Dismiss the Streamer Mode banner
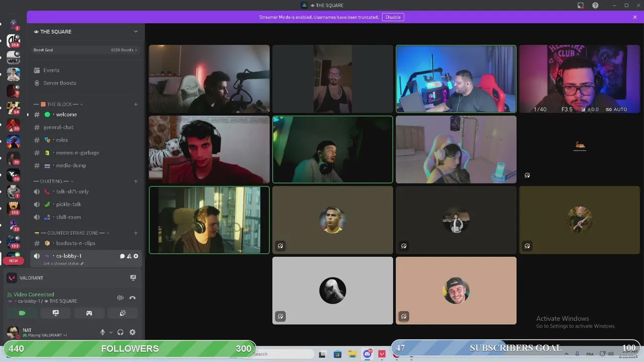Image resolution: width=644 pixels, height=362 pixels. (635, 17)
